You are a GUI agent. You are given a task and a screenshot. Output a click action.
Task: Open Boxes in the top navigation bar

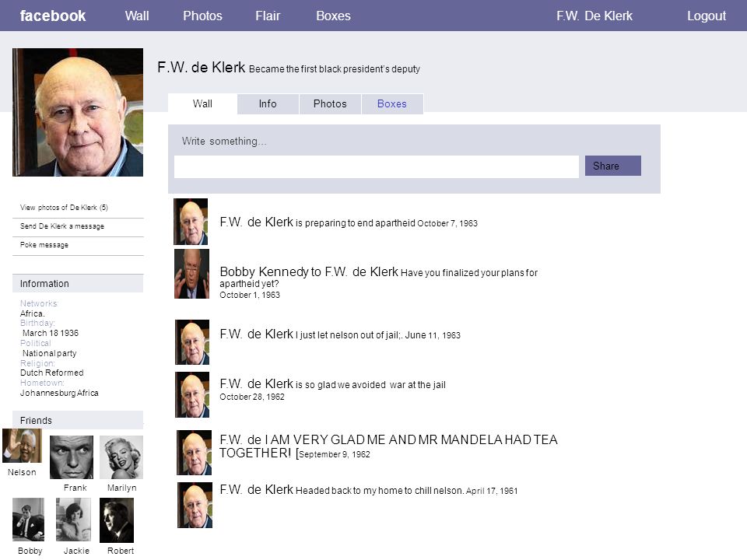point(333,16)
